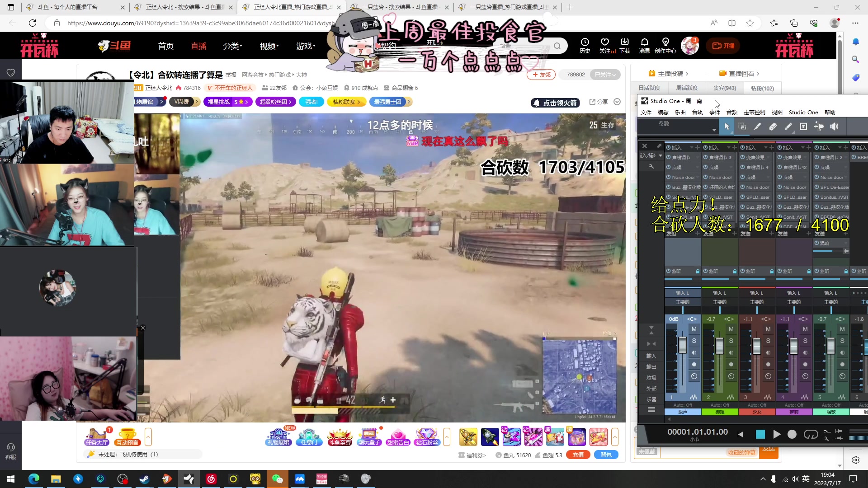
Task: Click the Douyu search magnifier icon
Action: click(557, 46)
